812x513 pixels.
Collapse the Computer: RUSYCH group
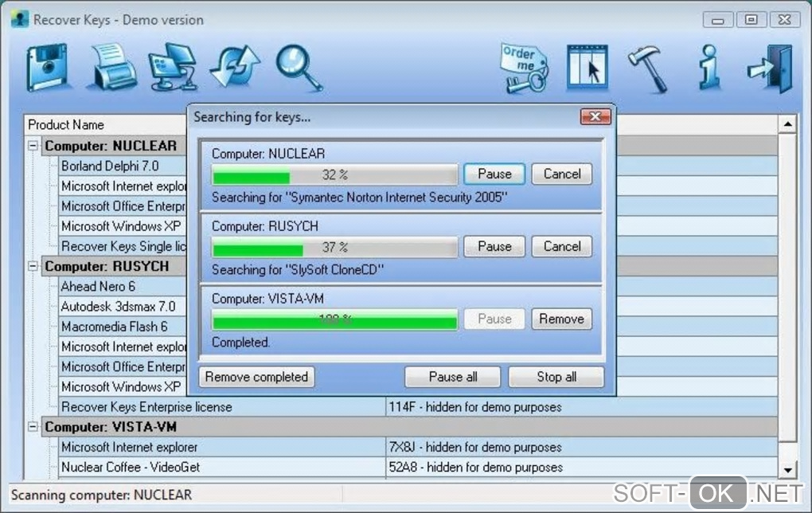pyautogui.click(x=33, y=266)
